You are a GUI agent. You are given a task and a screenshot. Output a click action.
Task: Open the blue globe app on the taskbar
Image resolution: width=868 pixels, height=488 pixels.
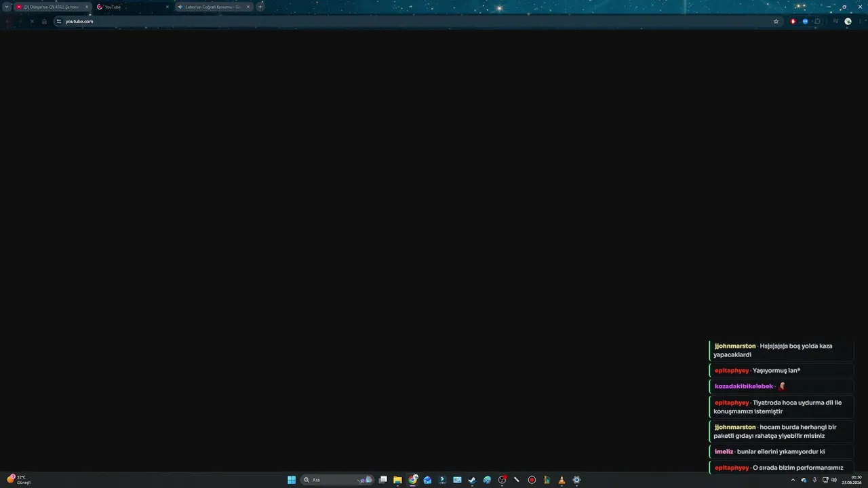[x=487, y=480]
